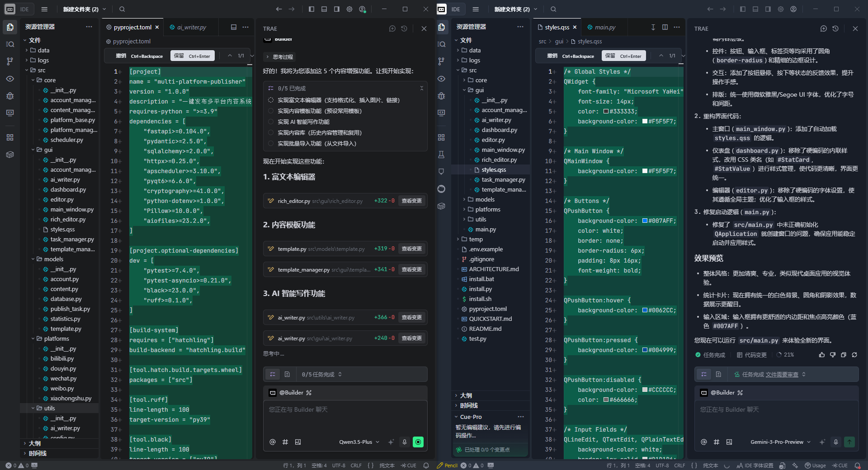Image resolution: width=868 pixels, height=470 pixels.
Task: Open chat history icon in right TRAE panel
Action: point(835,28)
